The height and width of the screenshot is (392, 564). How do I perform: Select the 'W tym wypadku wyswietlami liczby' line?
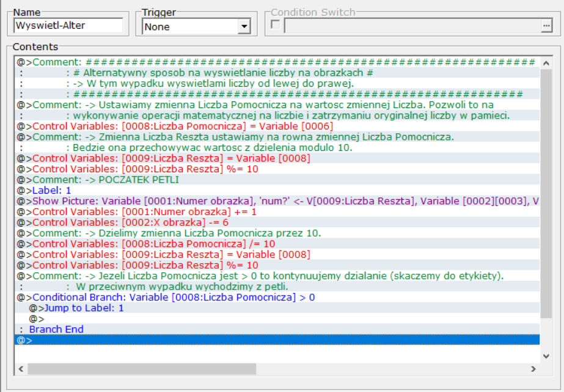[277, 84]
